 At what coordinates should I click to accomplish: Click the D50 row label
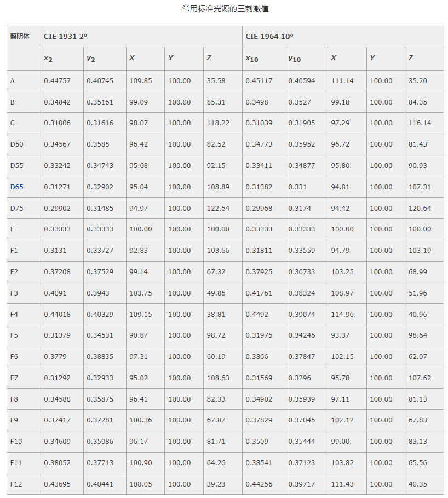pyautogui.click(x=16, y=144)
